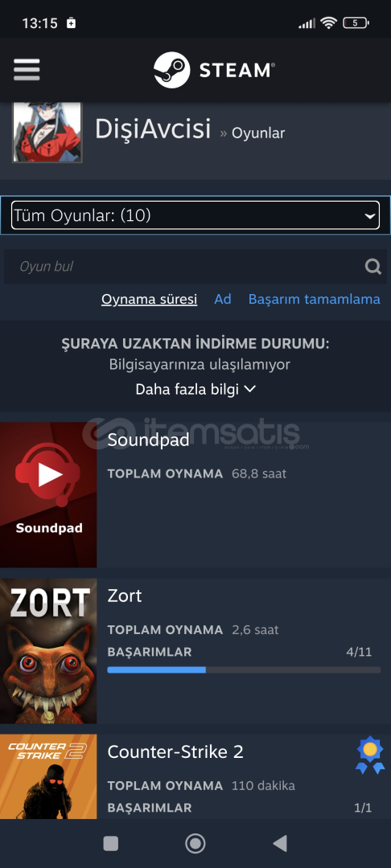Tap the Steam logo in header
This screenshot has height=868, width=391.
214,70
